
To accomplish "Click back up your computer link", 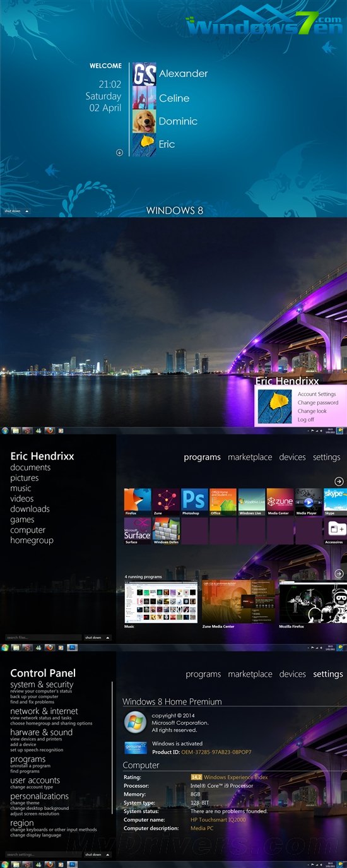I will [x=34, y=696].
